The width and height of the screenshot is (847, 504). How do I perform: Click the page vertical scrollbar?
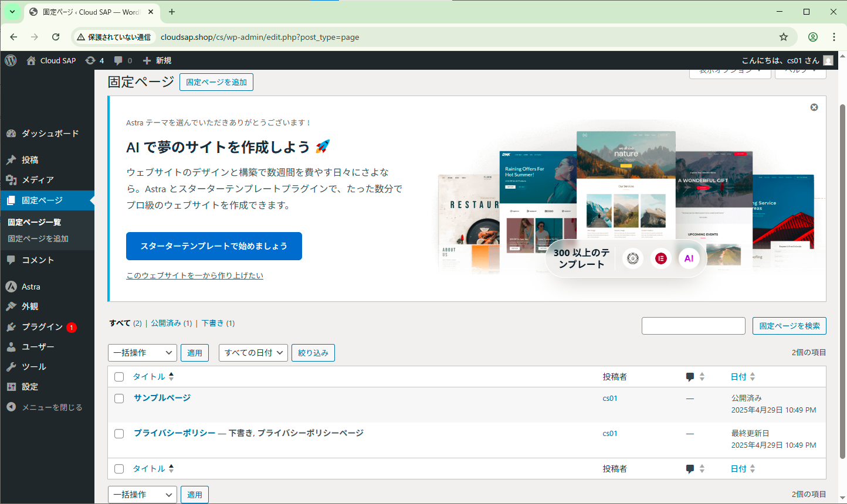point(843,281)
